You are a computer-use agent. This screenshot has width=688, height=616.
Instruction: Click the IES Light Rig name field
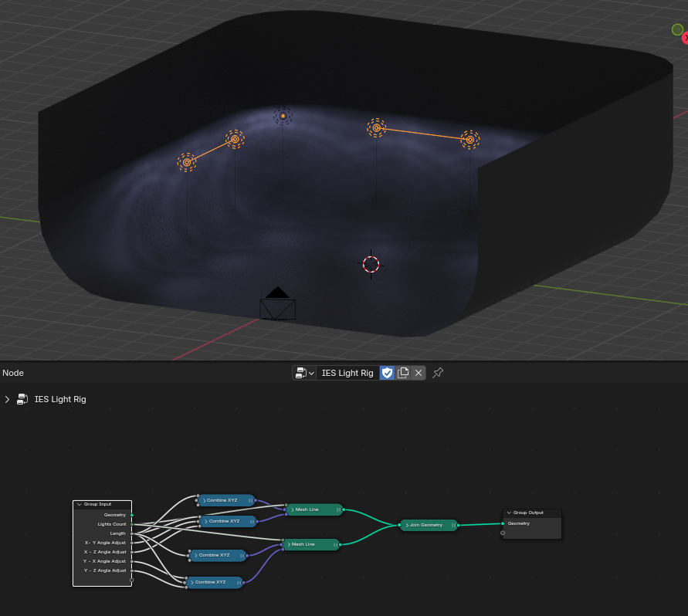click(x=347, y=373)
